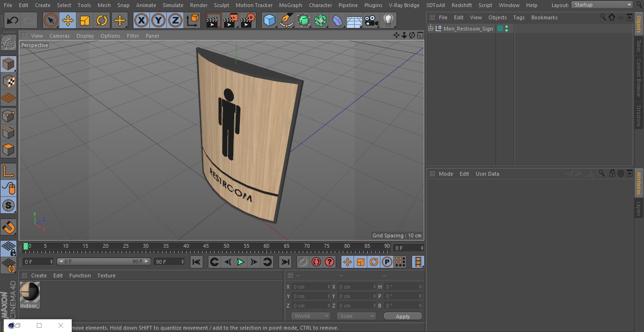This screenshot has width=644, height=332.
Task: Select Edges mode
Action: point(8,133)
